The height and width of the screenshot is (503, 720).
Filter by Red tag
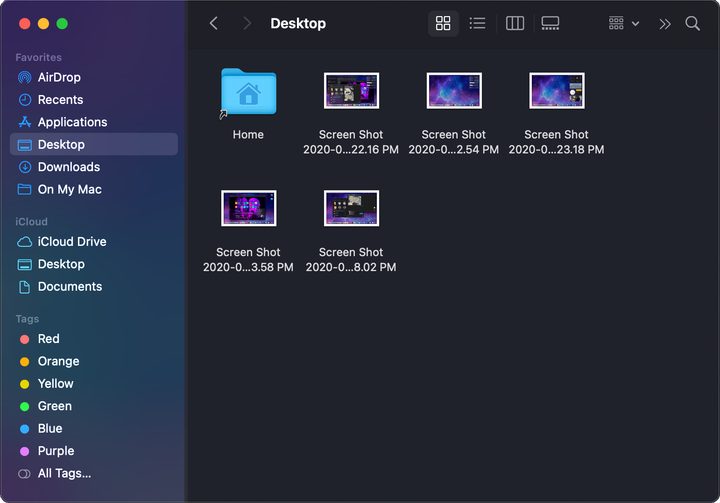coord(94,339)
